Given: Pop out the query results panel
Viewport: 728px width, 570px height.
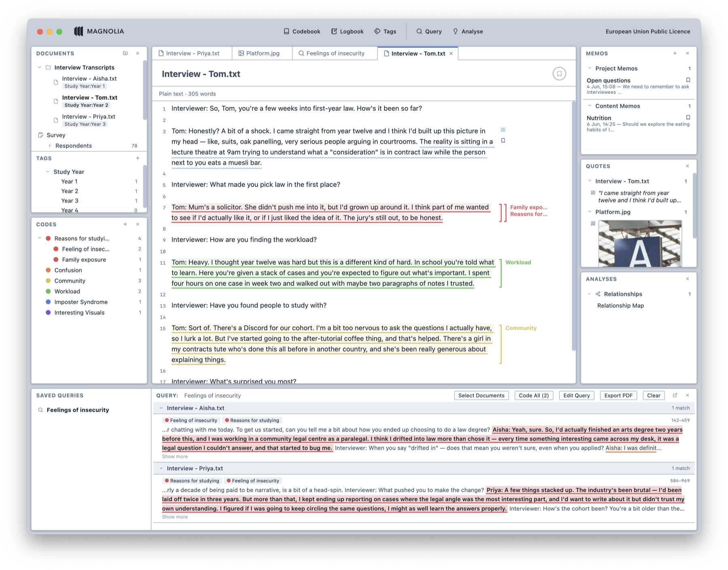Looking at the screenshot, I should (675, 395).
